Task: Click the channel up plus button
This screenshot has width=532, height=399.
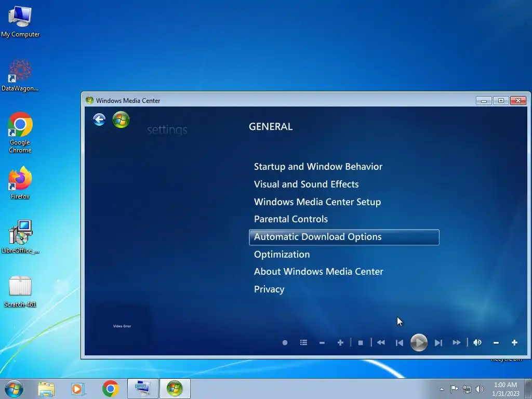Action: pos(340,343)
